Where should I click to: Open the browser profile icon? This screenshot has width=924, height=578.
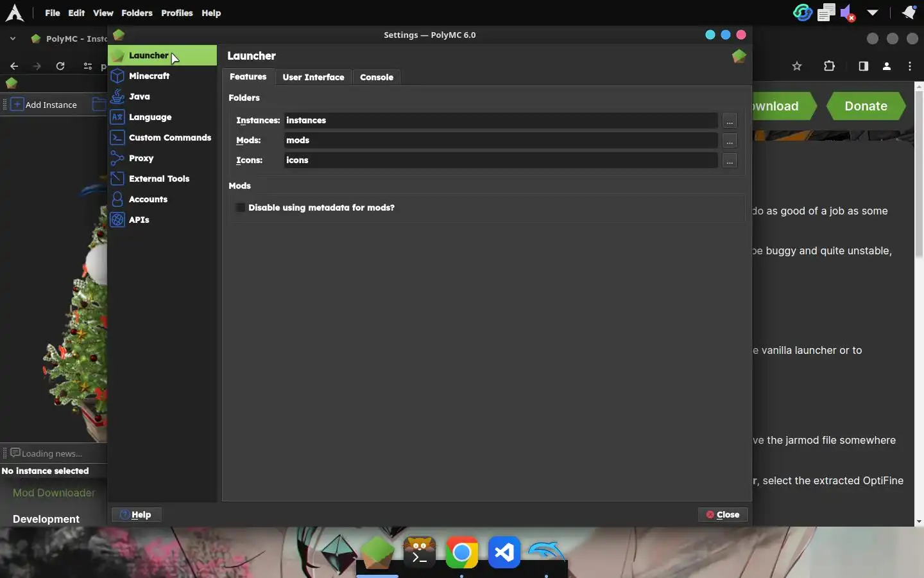(887, 66)
